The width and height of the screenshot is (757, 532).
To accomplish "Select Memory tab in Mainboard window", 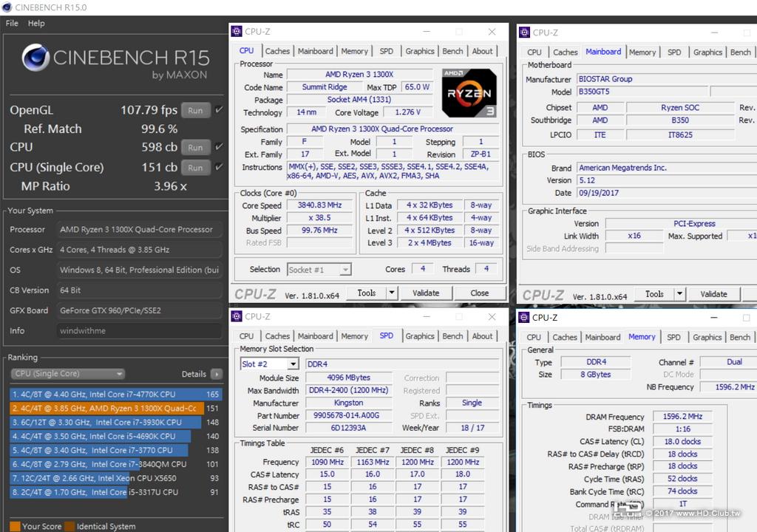I will tap(642, 52).
